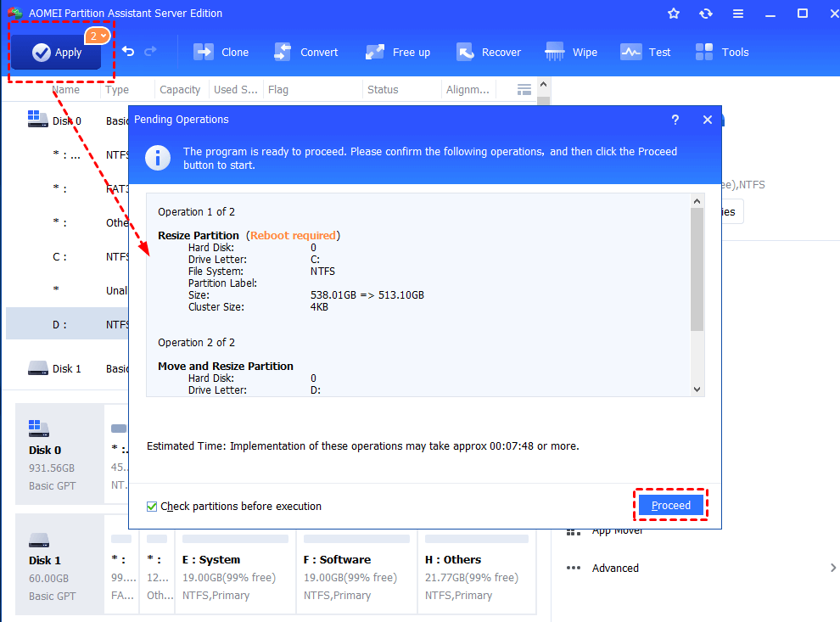Select E: System partition block

235,572
